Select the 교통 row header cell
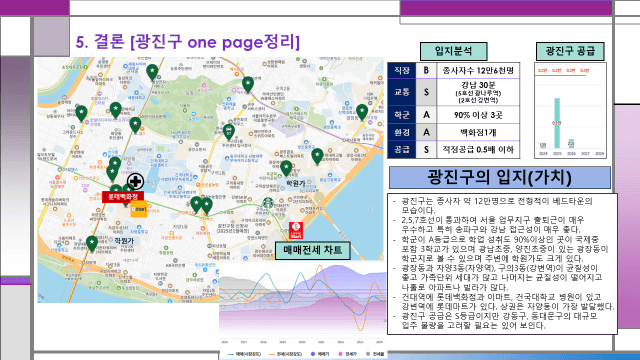This screenshot has height=360, width=640. click(x=402, y=92)
